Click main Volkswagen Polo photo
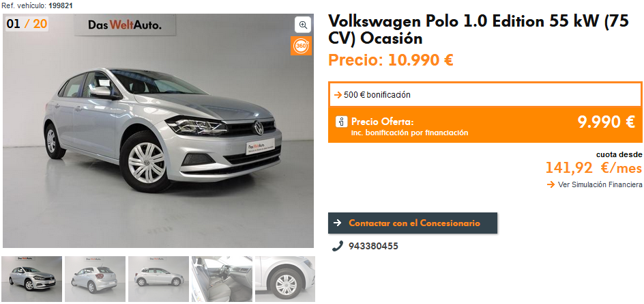Image resolution: width=644 pixels, height=304 pixels. click(158, 130)
